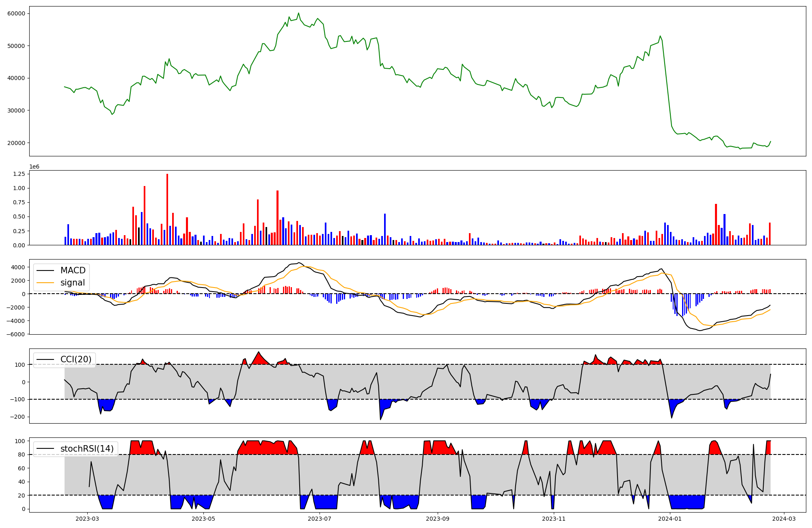Click the 4000 MACD axis tick label
Viewport: 812px width, 528px height.
click(x=17, y=267)
